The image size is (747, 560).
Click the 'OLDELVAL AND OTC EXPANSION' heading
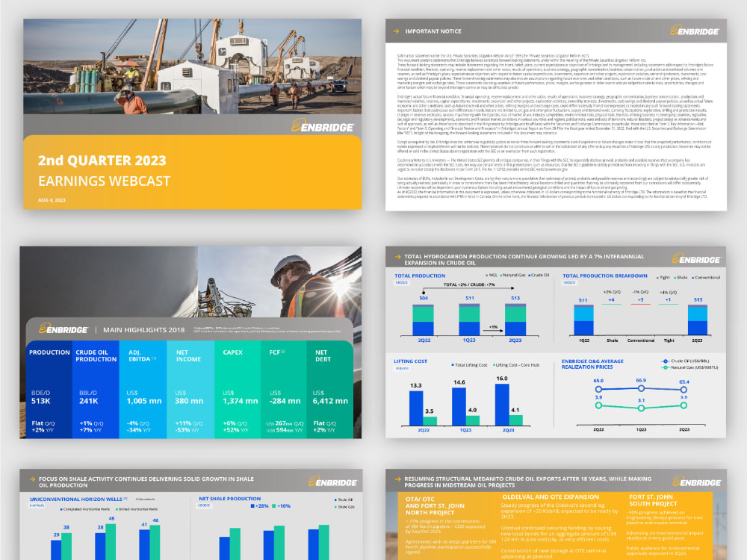pos(551,497)
